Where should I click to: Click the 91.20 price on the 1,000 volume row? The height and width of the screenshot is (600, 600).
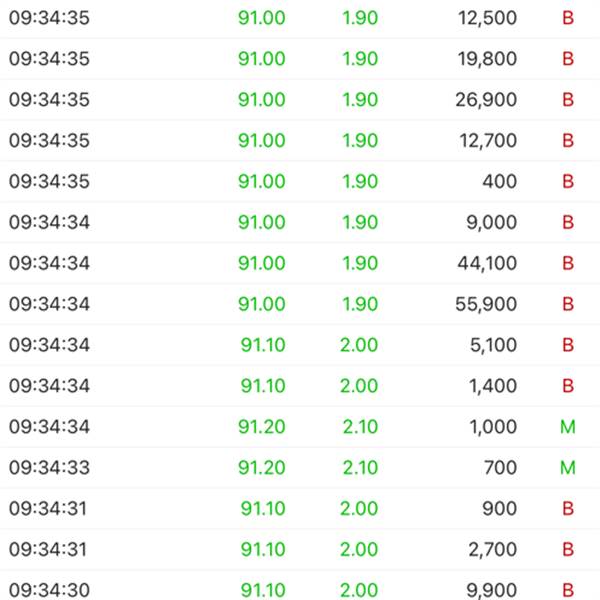coord(262,427)
